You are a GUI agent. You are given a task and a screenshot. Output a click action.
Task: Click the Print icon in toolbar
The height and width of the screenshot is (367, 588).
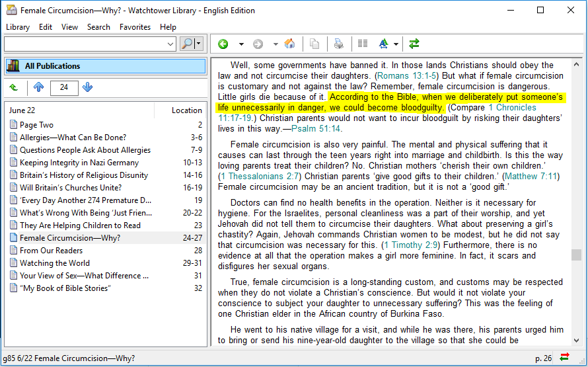338,44
